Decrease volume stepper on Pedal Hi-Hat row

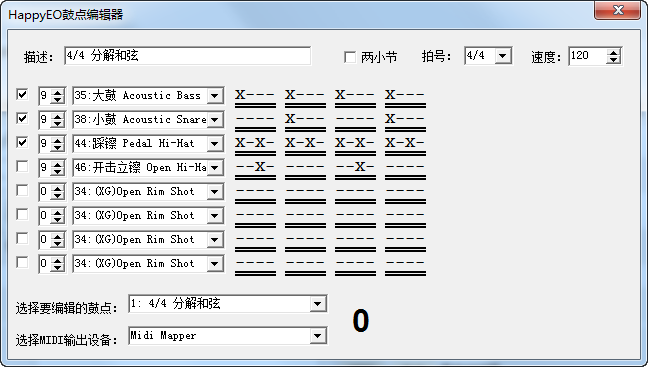point(57,148)
